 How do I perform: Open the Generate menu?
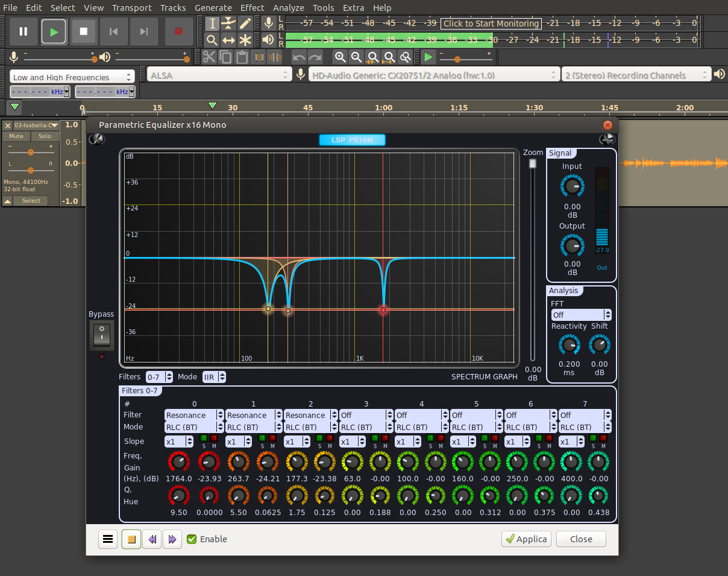pos(213,8)
